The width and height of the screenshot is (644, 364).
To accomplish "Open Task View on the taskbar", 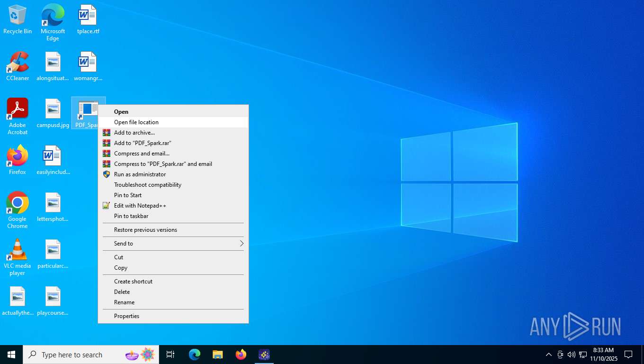I will pos(170,355).
